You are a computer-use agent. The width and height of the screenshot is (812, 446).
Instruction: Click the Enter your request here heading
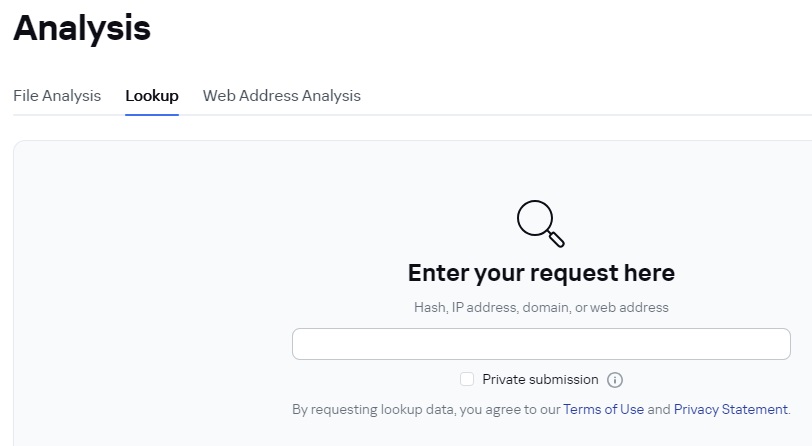pos(541,273)
